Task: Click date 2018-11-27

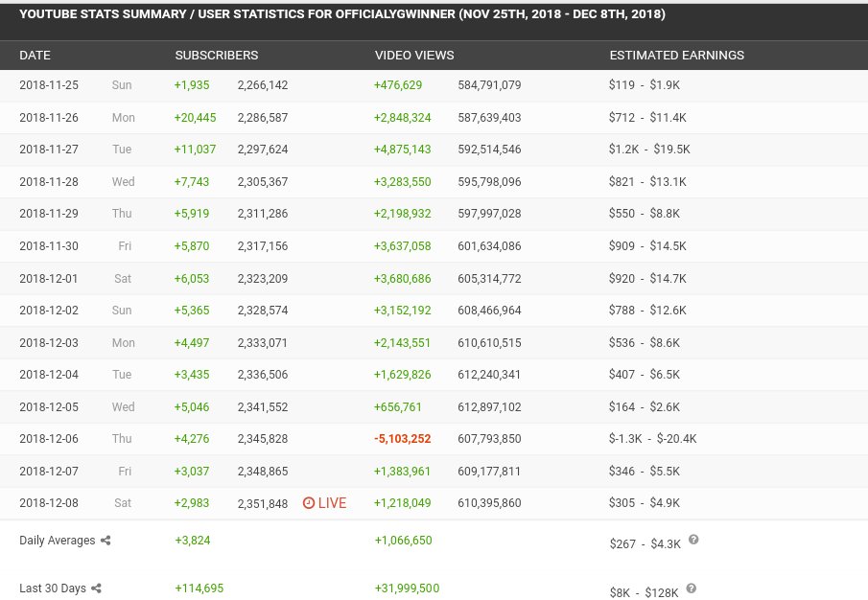Action: (x=49, y=150)
